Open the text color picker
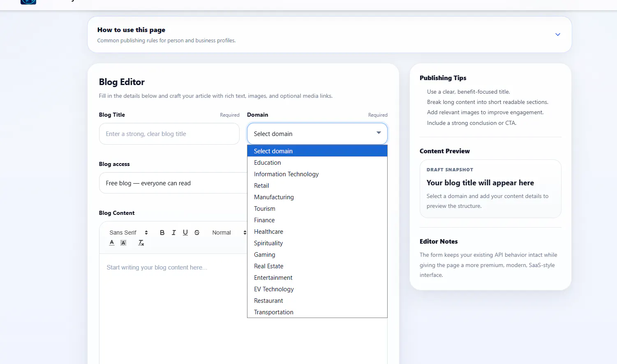This screenshot has height=364, width=617. (112, 243)
